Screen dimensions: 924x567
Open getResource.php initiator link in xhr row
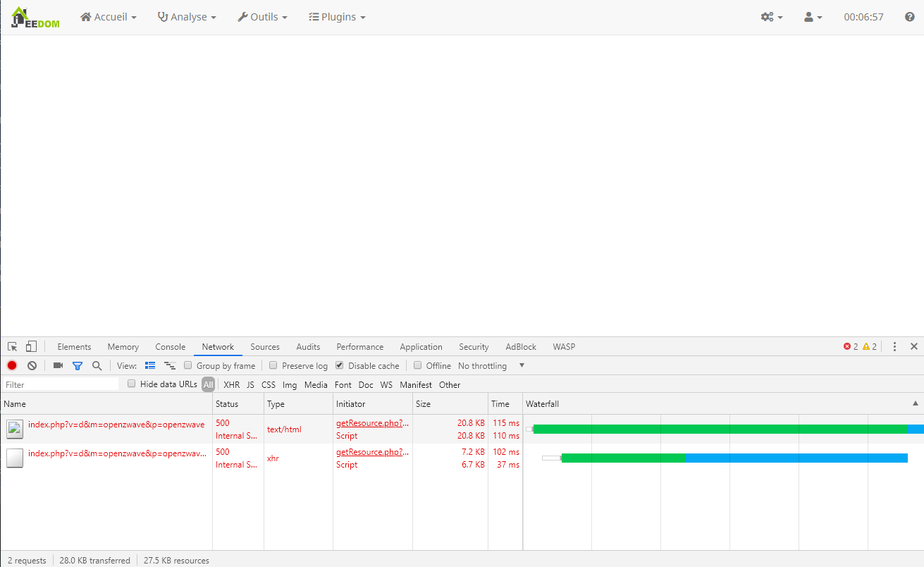point(373,452)
